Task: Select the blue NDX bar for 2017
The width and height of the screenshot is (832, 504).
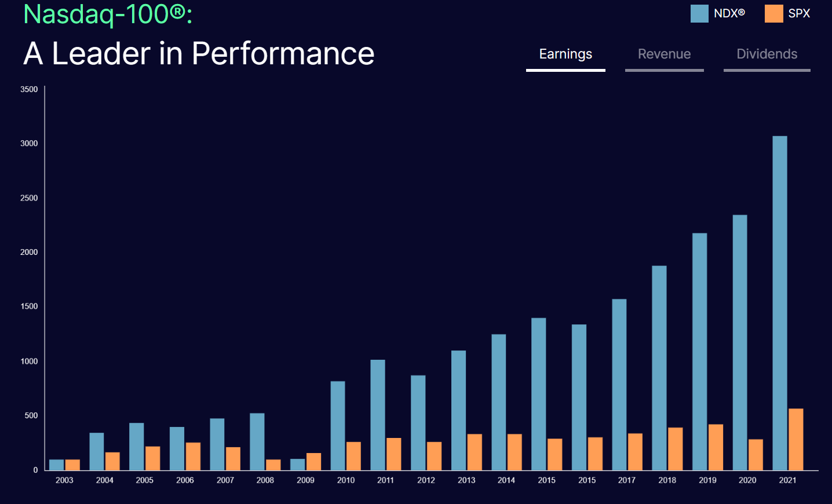Action: [619, 385]
